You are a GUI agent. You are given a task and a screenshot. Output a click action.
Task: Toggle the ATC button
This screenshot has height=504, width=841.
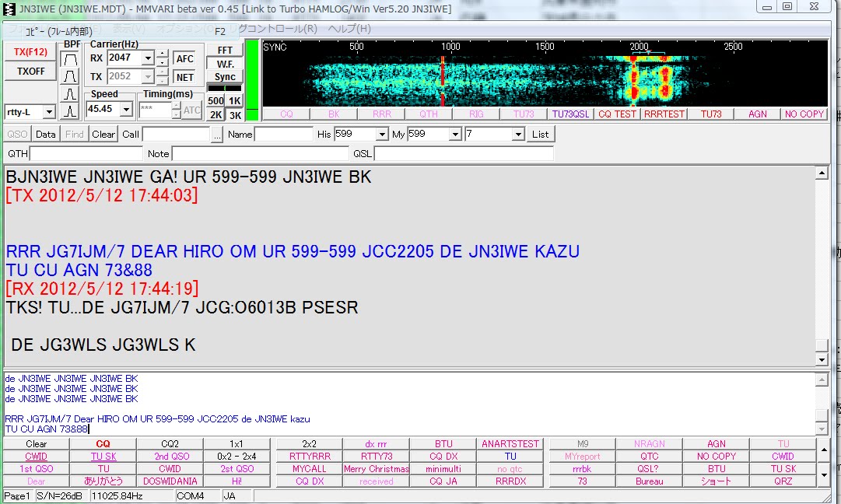coord(192,110)
